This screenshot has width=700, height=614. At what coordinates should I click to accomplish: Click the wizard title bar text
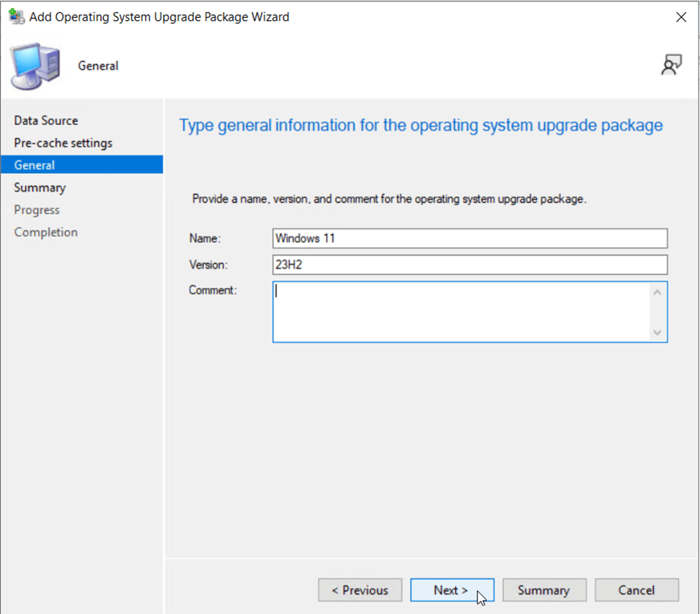pos(159,17)
